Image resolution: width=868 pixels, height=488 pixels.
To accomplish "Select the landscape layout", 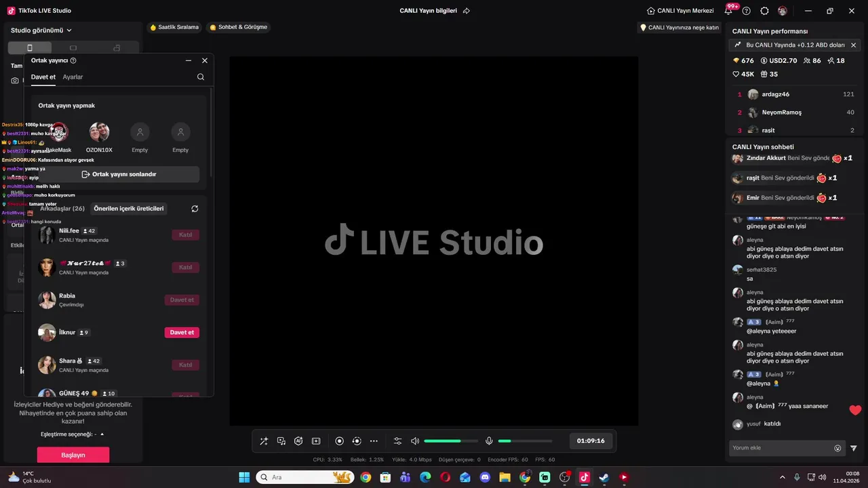I will coord(73,47).
